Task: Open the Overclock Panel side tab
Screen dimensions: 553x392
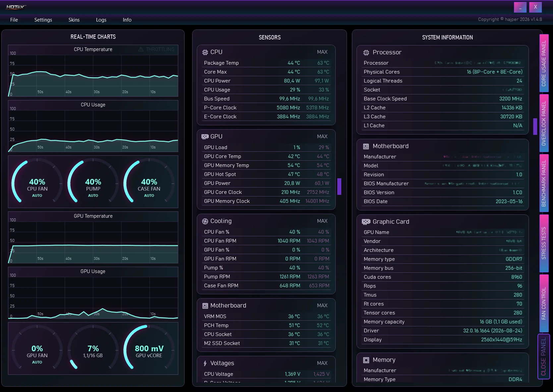Action: [x=544, y=123]
